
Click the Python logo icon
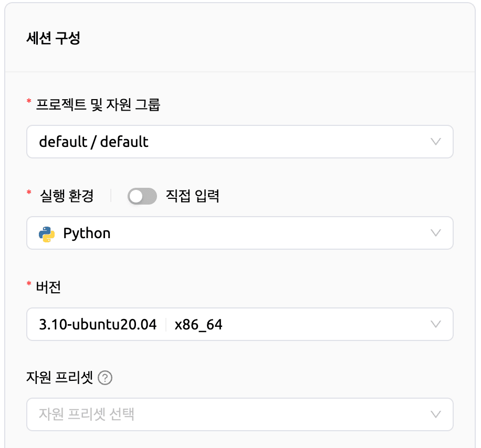[47, 233]
